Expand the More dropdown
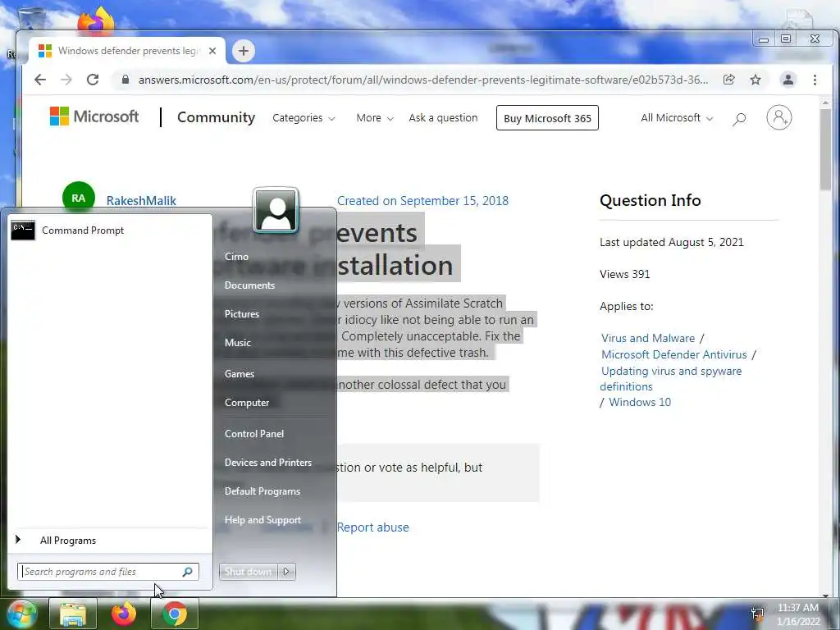Image resolution: width=840 pixels, height=630 pixels. tap(375, 118)
